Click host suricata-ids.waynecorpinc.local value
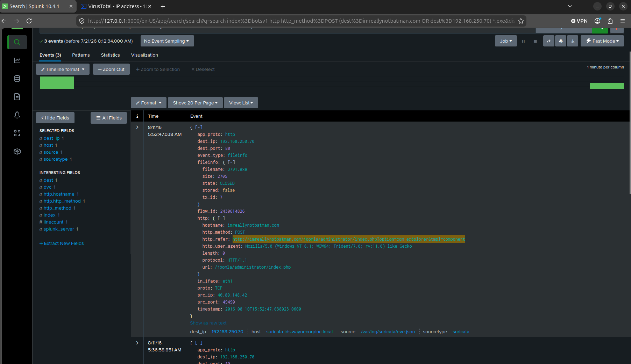This screenshot has width=631, height=364. (x=299, y=332)
